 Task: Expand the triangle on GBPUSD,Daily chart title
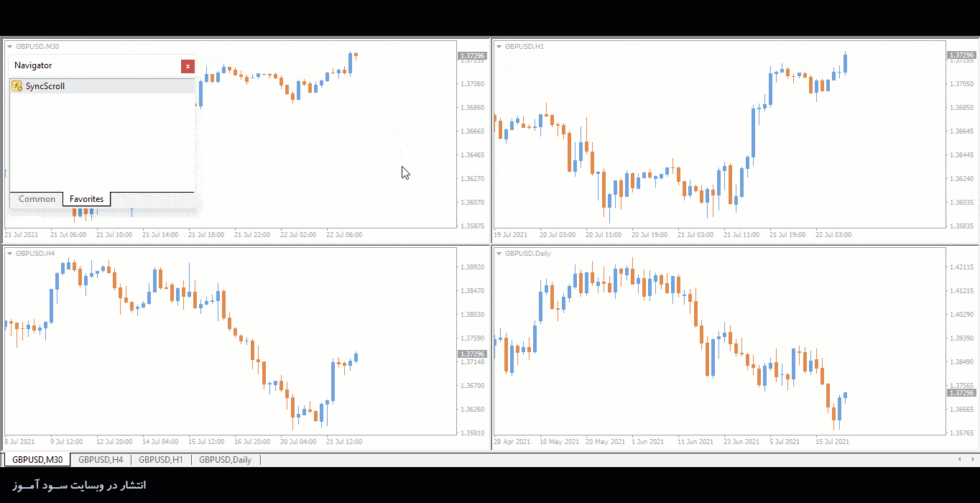point(499,254)
